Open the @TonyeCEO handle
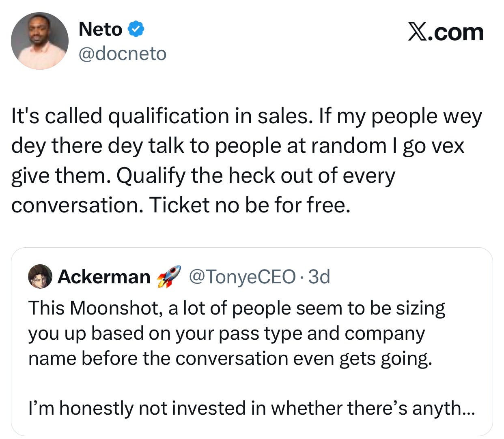Screen dimensions: 504x439 pos(242,277)
